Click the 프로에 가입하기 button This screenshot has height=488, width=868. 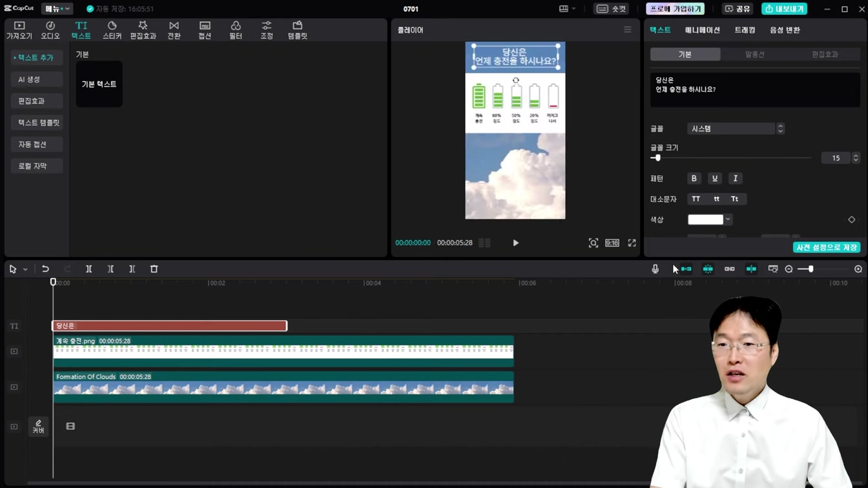[676, 9]
